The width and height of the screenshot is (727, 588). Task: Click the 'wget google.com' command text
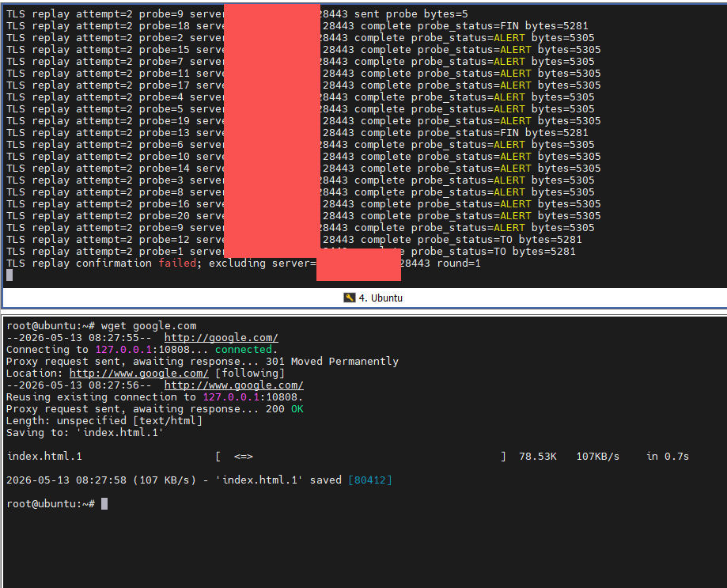click(x=149, y=325)
